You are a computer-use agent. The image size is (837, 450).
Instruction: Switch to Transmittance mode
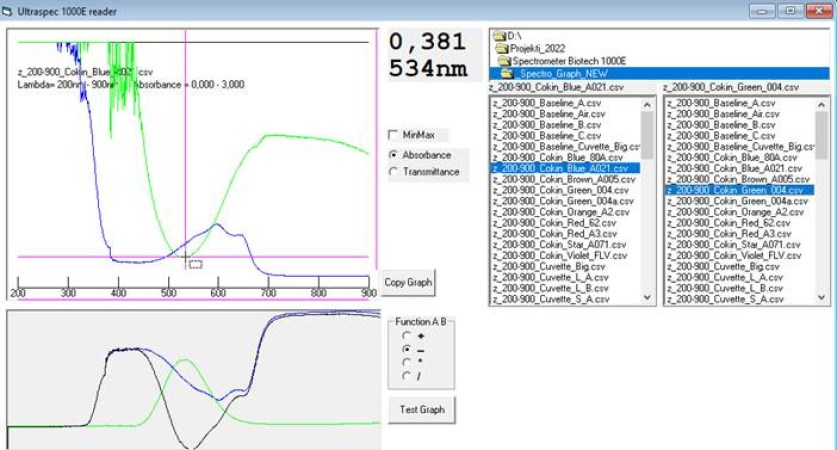(393, 172)
